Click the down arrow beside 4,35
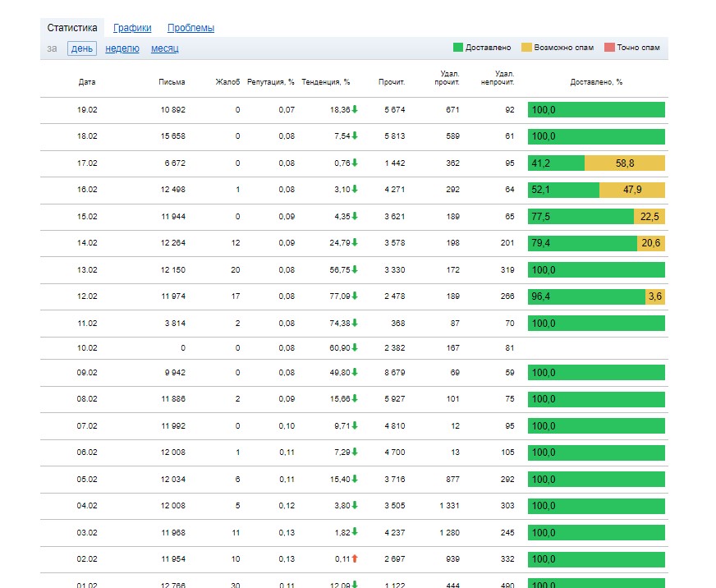Image resolution: width=716 pixels, height=588 pixels. [355, 216]
